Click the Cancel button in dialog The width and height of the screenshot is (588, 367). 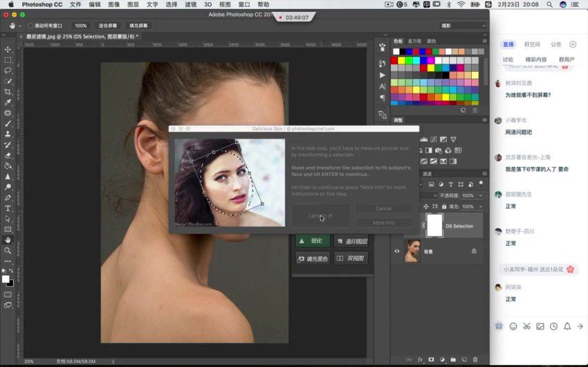[x=384, y=208]
